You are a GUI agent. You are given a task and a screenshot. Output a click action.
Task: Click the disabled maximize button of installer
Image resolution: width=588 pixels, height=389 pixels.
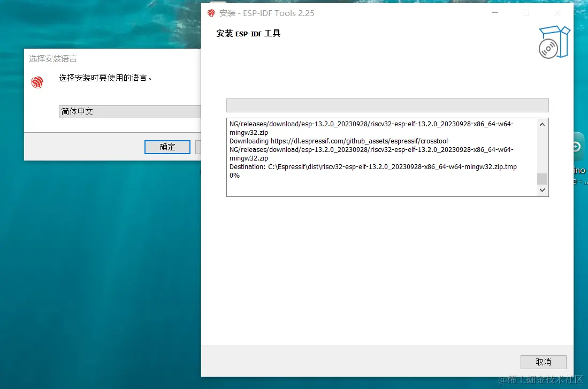tap(526, 13)
